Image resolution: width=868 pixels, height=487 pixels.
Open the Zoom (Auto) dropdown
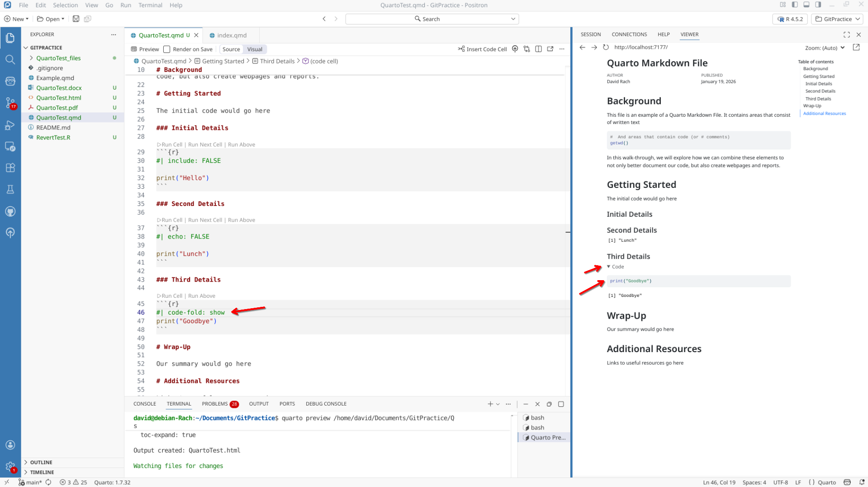[824, 48]
